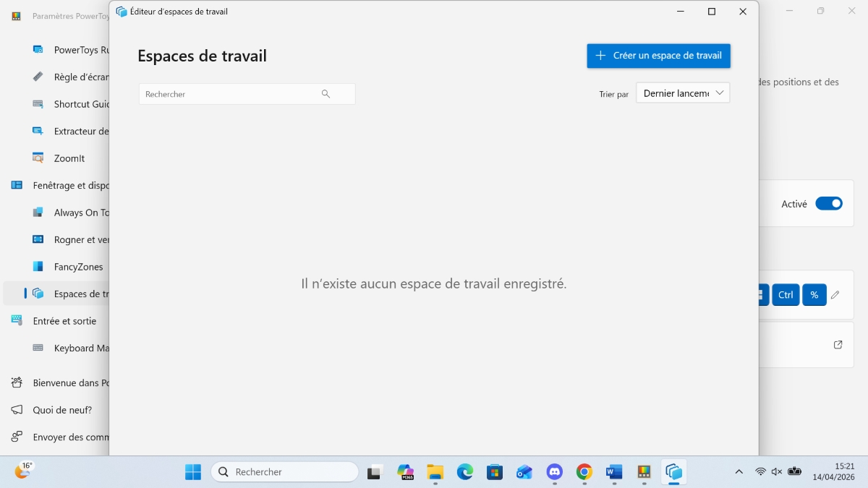Click the external link open icon
The image size is (868, 488).
pyautogui.click(x=838, y=345)
